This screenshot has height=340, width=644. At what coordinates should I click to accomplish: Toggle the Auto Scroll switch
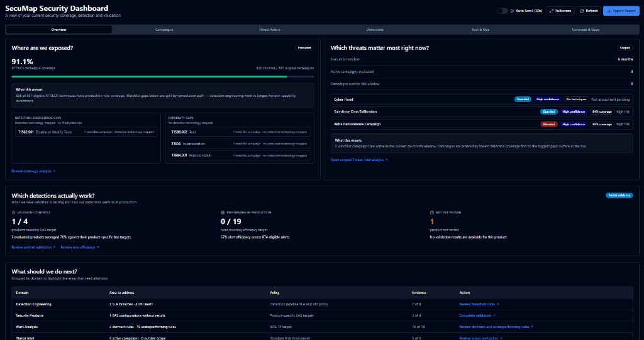[x=502, y=11]
